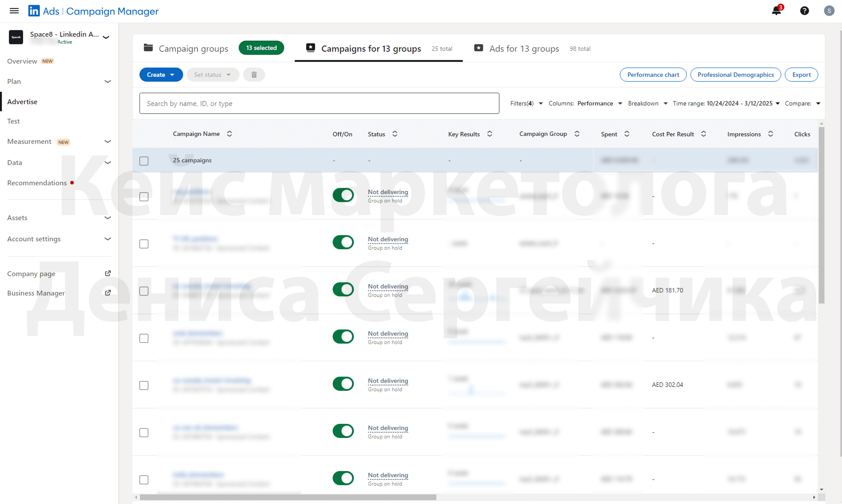Tick checkbox for AED 181.70 row

(144, 291)
